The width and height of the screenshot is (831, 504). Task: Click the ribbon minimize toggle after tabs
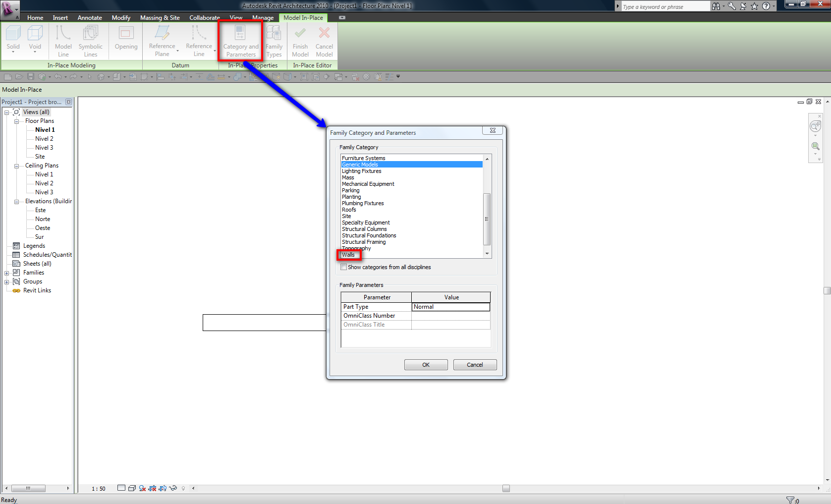tap(342, 18)
